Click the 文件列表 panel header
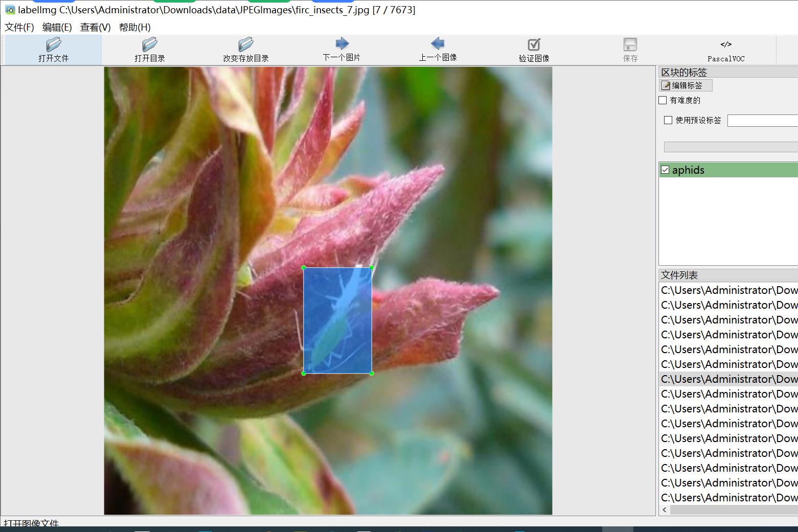 (x=728, y=275)
